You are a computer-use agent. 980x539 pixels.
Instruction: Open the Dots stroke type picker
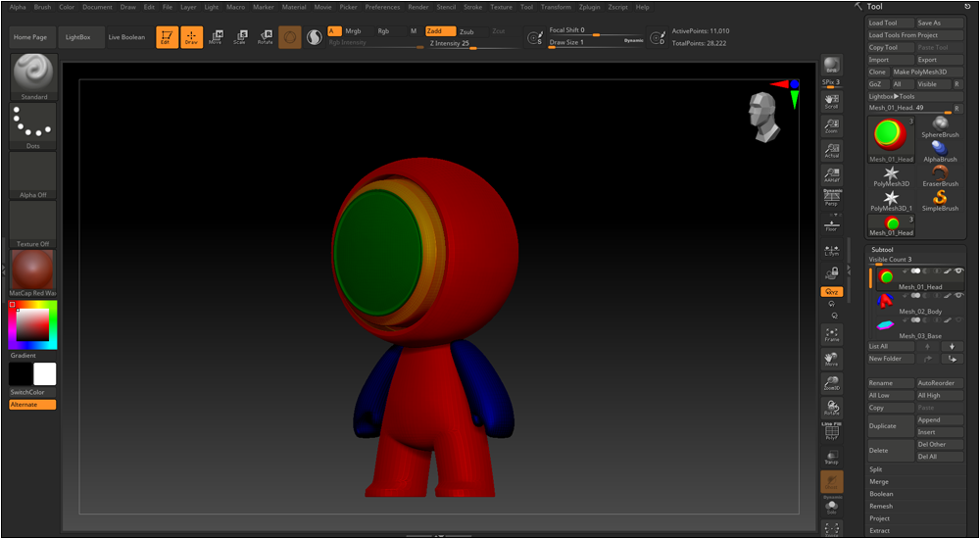click(33, 125)
